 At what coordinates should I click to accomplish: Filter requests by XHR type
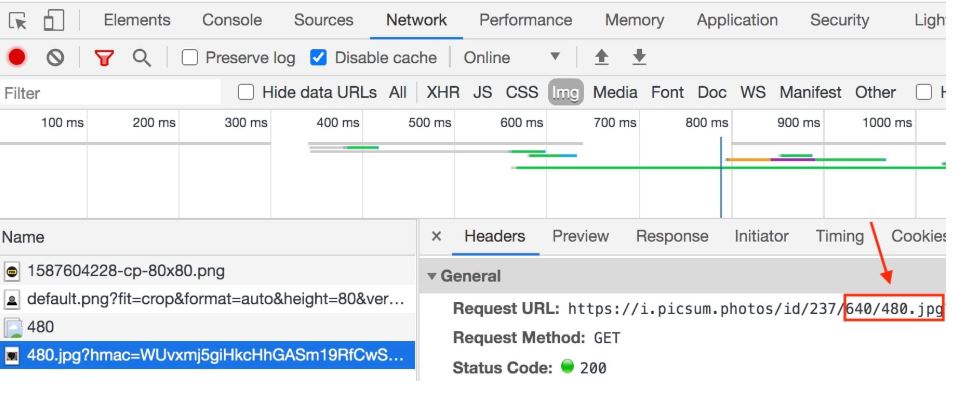coord(443,92)
